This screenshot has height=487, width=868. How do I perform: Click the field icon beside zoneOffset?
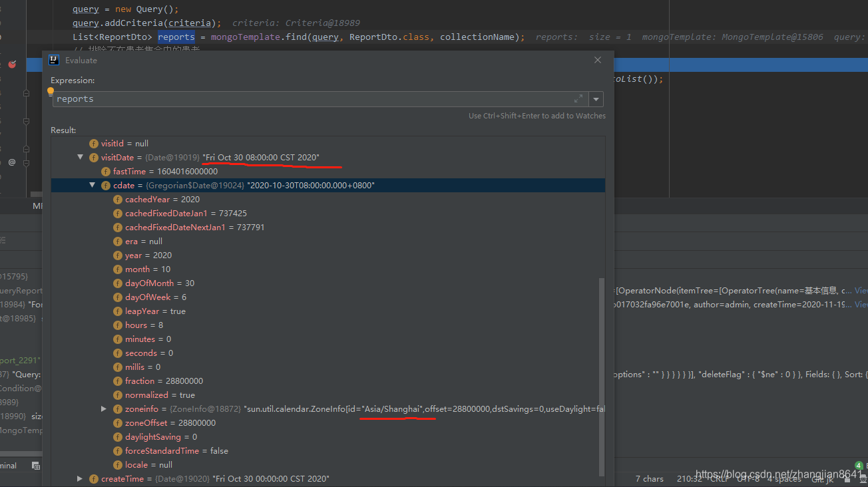118,422
